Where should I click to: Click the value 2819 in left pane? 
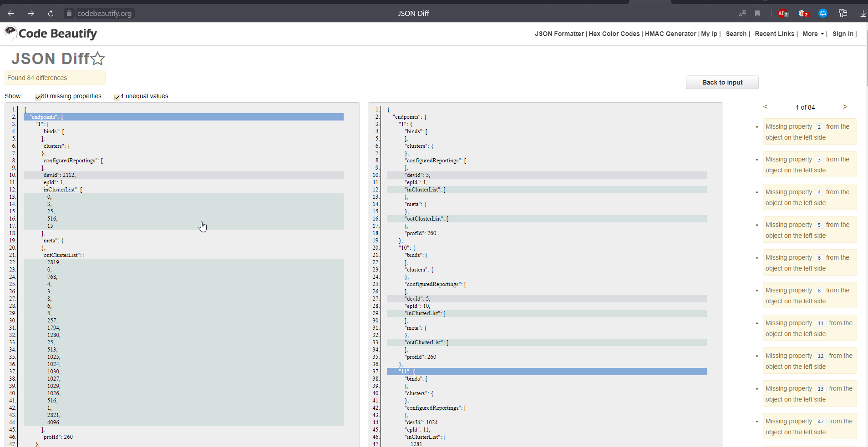54,262
